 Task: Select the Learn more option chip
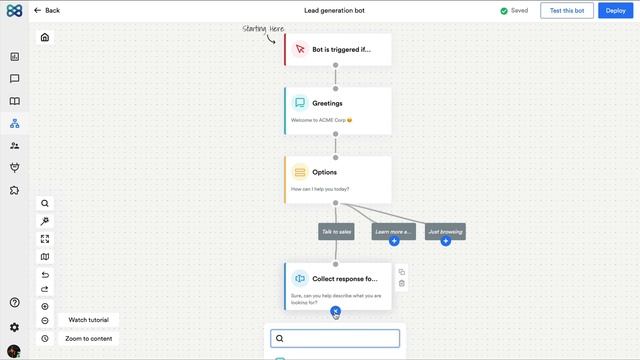(393, 231)
